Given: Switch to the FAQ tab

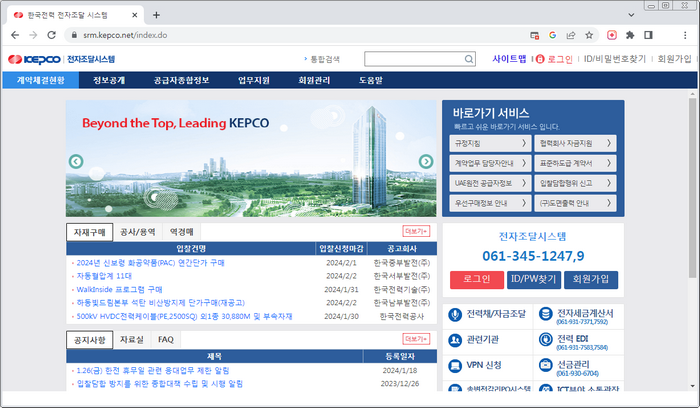Looking at the screenshot, I should coord(166,340).
